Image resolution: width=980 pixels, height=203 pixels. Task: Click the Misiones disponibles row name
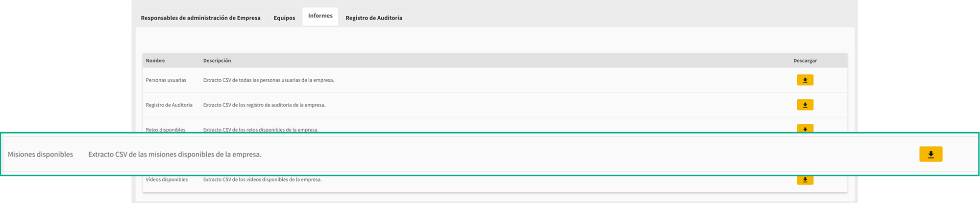(x=40, y=154)
